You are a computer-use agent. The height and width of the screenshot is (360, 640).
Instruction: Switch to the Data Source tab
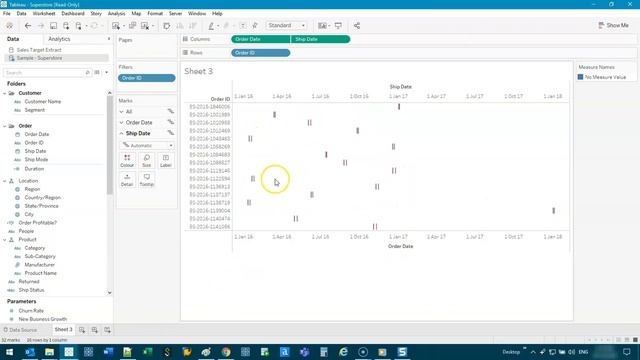click(x=20, y=330)
